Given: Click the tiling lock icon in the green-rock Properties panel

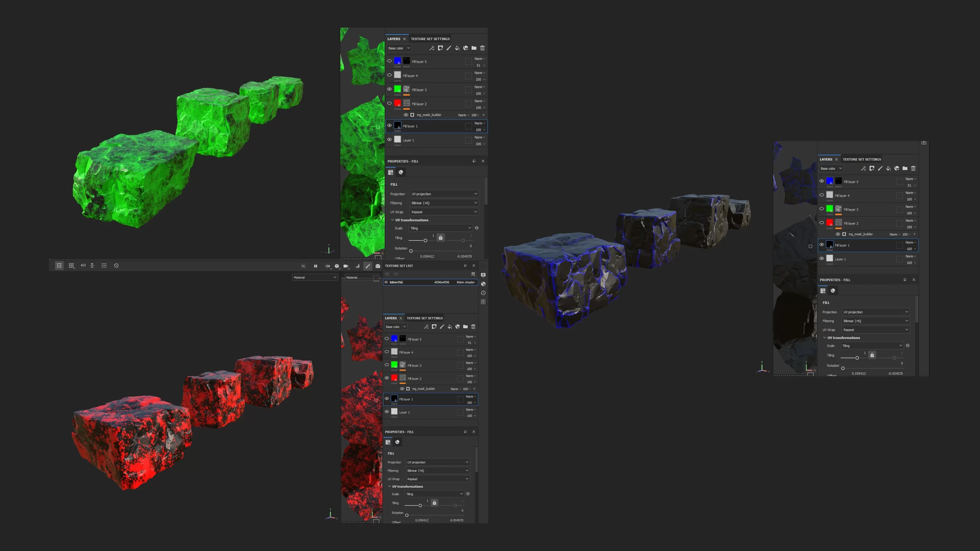Looking at the screenshot, I should pos(441,238).
